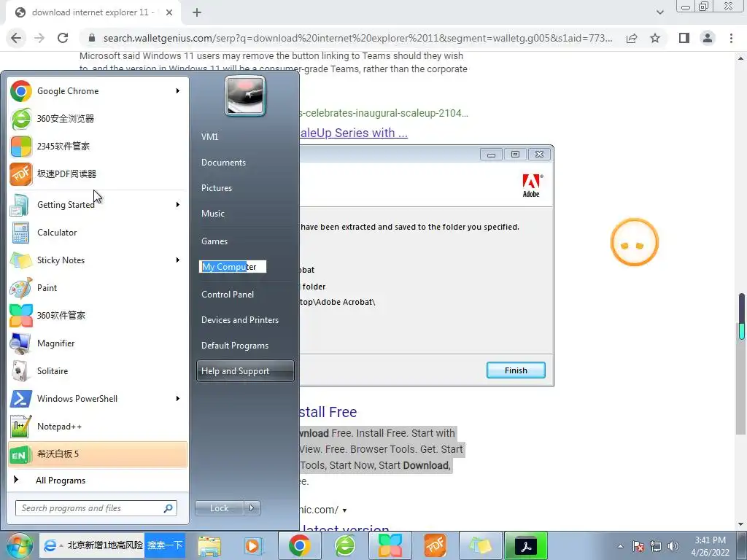This screenshot has height=560, width=747.
Task: Open Notepad++ from the Start menu
Action: coord(98,426)
